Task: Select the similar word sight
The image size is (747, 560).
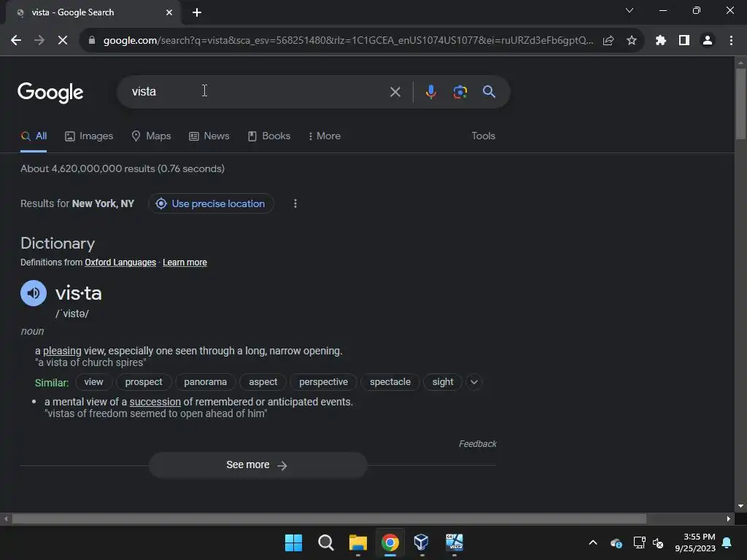Action: coord(443,382)
